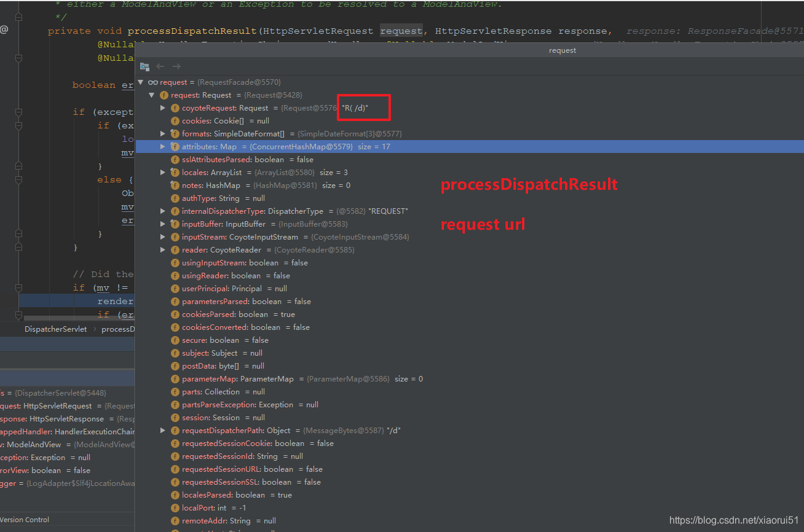Click the field icon of localPort row
This screenshot has height=532, width=804.
tap(175, 508)
